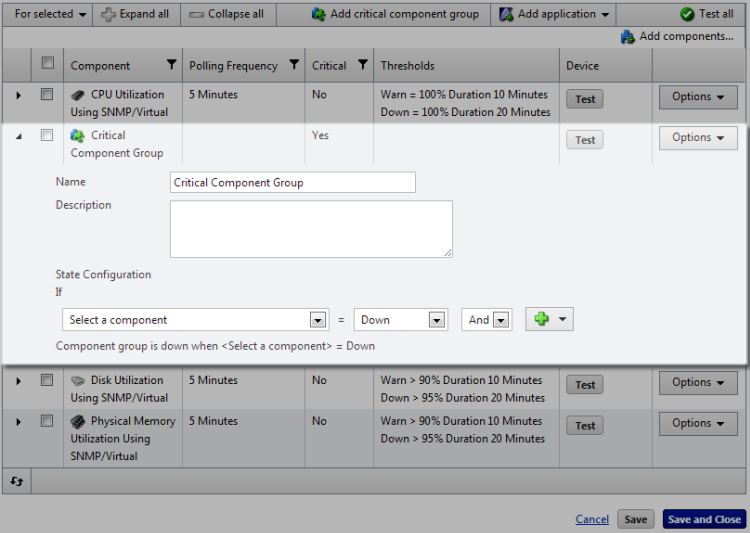Filter the Polling Frequency column

pyautogui.click(x=294, y=64)
